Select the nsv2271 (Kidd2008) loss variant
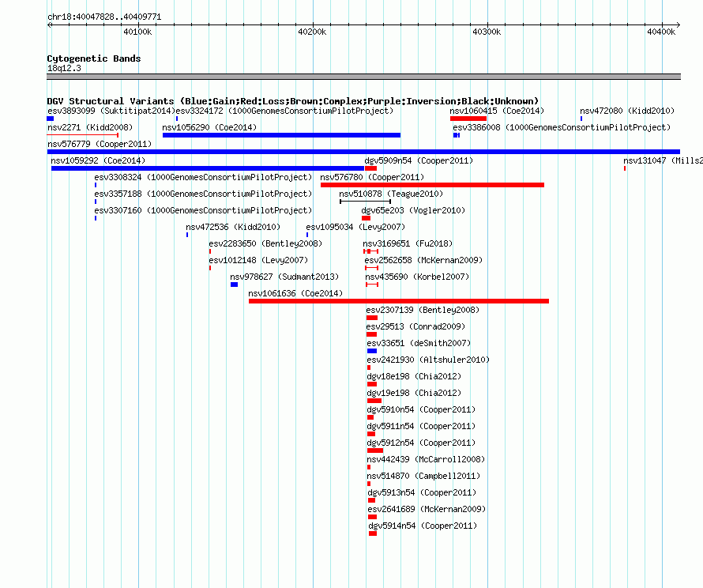Screen dimensions: 703x588 click(x=82, y=135)
